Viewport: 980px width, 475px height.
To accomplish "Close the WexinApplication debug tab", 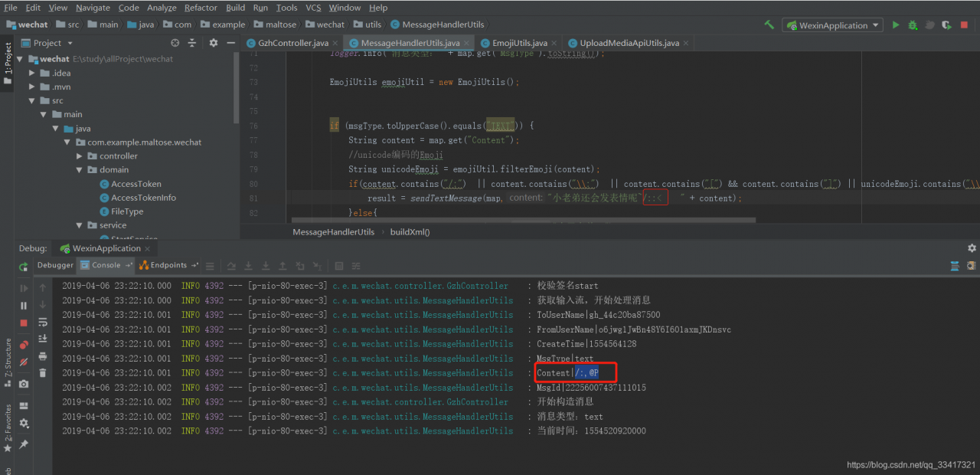I will tap(149, 248).
